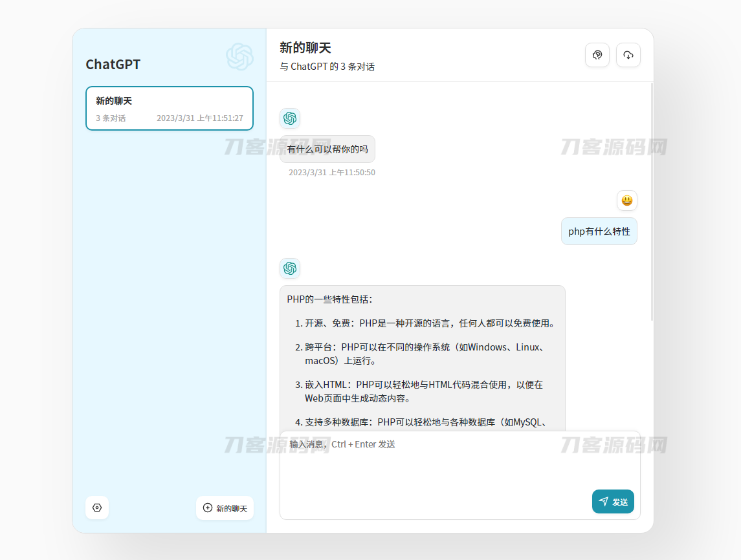Click the plus icon on the new chat button
Screen dimensions: 741x560
click(207, 508)
